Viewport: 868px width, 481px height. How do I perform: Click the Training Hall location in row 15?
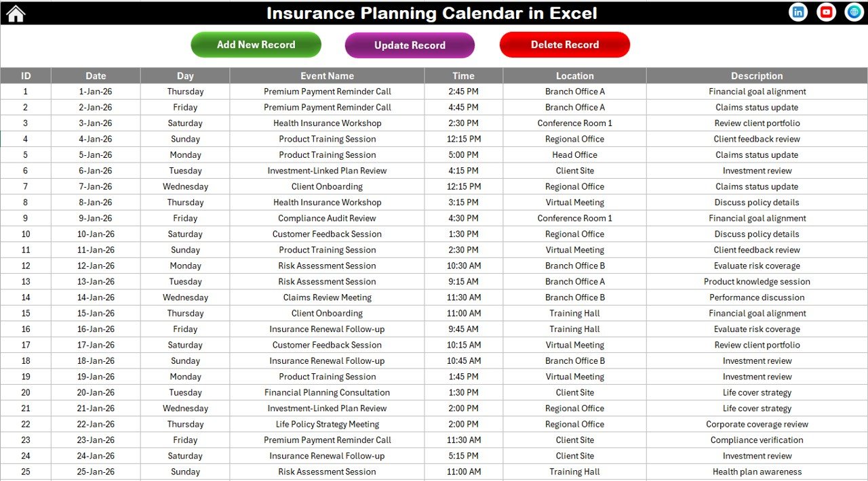(x=574, y=313)
